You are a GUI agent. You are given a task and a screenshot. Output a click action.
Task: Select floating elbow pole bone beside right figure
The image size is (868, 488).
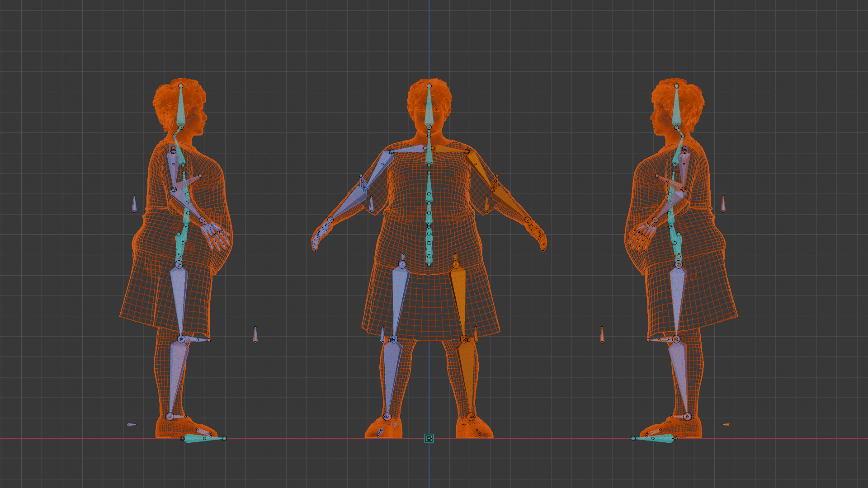(723, 204)
